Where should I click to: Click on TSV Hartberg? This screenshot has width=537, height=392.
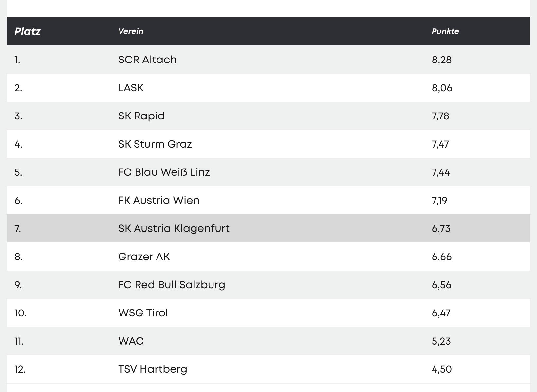tap(153, 369)
